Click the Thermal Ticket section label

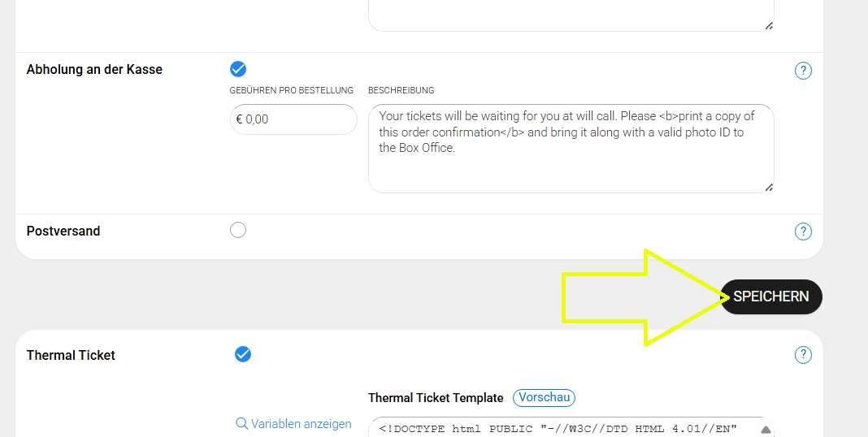(71, 356)
